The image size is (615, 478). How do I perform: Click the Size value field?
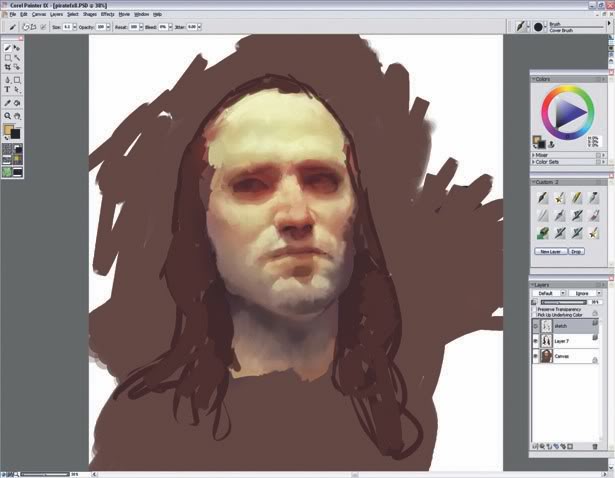coord(67,27)
